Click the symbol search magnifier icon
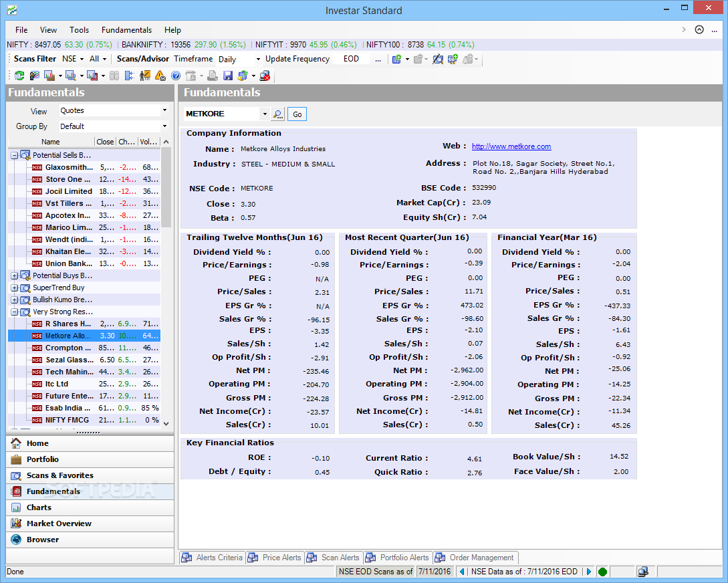Image resolution: width=728 pixels, height=583 pixels. [277, 114]
